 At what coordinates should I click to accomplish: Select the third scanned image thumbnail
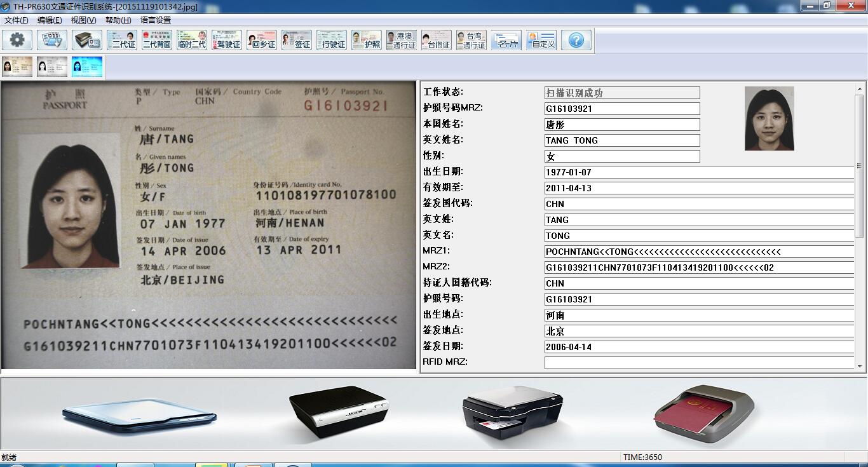(87, 65)
